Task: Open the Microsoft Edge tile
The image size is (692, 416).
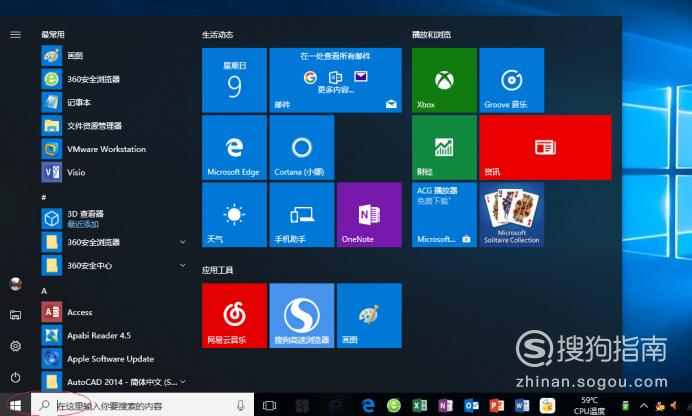Action: tap(234, 147)
